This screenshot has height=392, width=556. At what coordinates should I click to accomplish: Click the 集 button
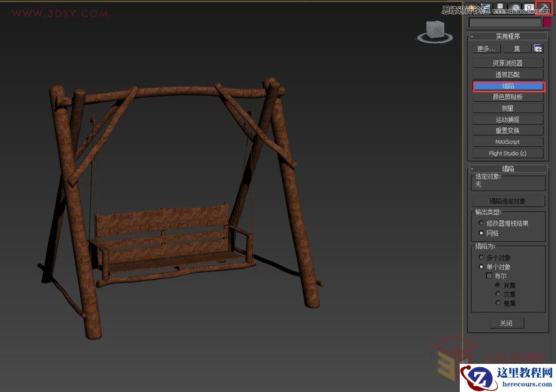[x=517, y=49]
